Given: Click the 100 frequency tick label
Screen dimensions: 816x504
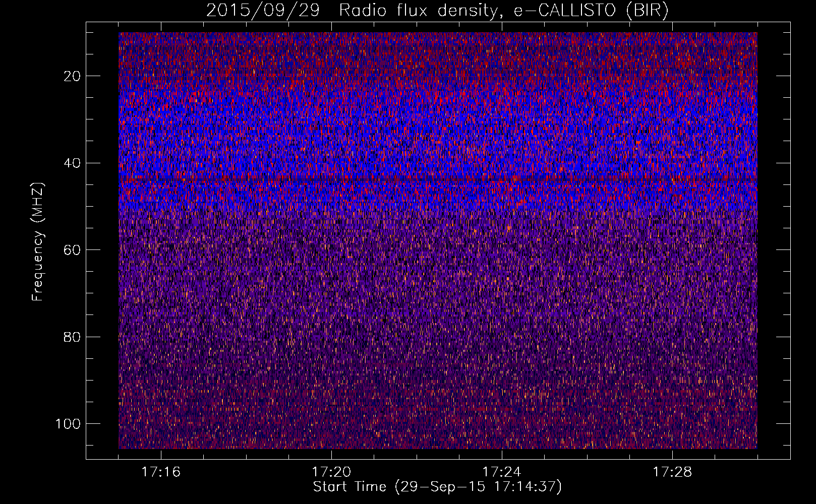Looking at the screenshot, I should tap(69, 424).
